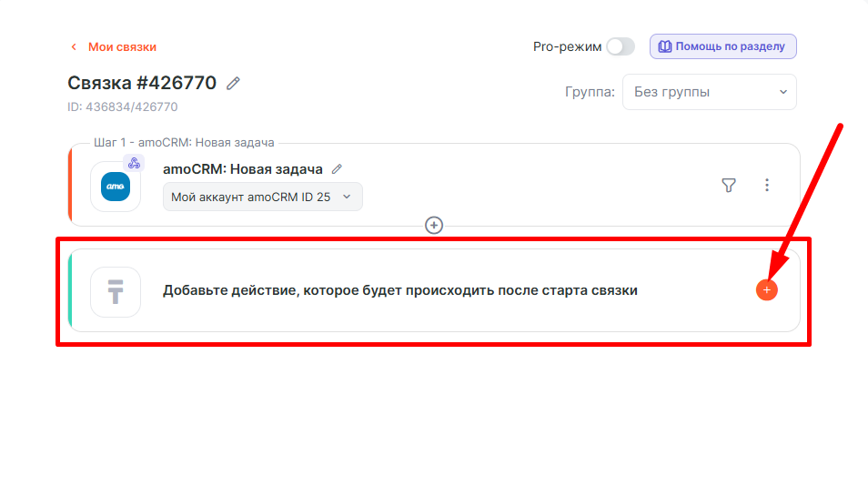The image size is (868, 486).
Task: Click the Добавьте действие prompt text
Action: click(x=399, y=290)
